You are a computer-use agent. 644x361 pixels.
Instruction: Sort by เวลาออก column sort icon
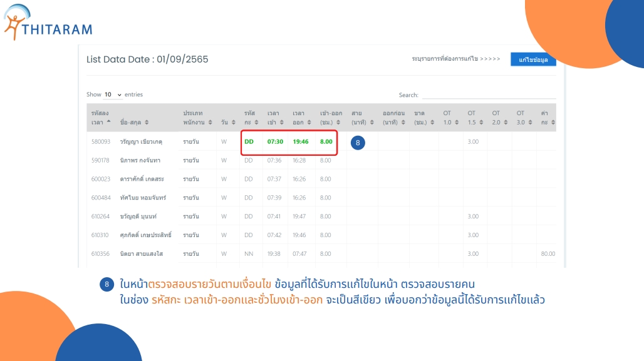pyautogui.click(x=308, y=122)
